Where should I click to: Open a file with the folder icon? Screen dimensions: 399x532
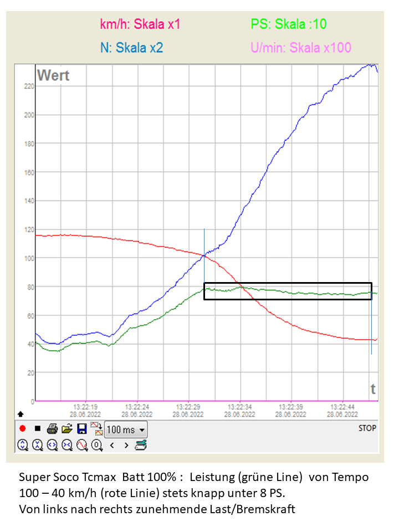(x=67, y=428)
